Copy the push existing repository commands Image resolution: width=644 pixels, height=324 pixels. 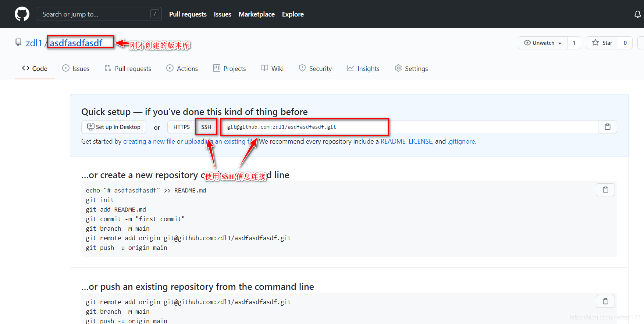(x=605, y=301)
